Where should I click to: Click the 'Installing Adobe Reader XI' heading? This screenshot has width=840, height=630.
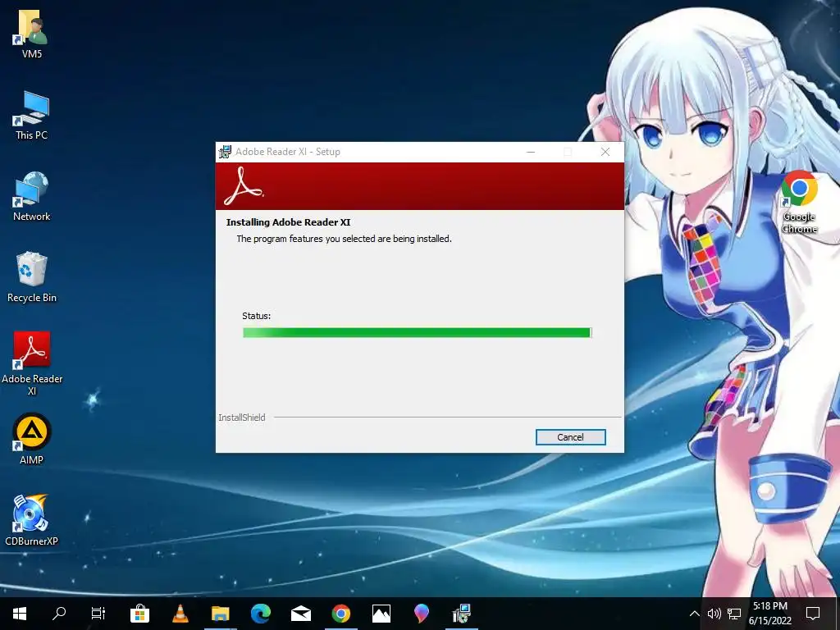point(288,222)
